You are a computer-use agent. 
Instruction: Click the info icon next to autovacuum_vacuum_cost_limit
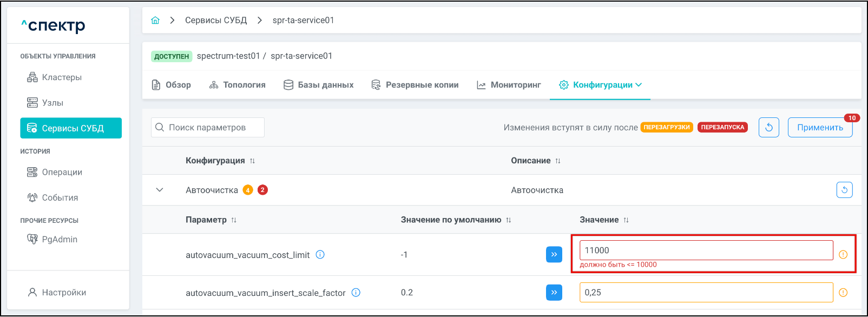(x=320, y=255)
